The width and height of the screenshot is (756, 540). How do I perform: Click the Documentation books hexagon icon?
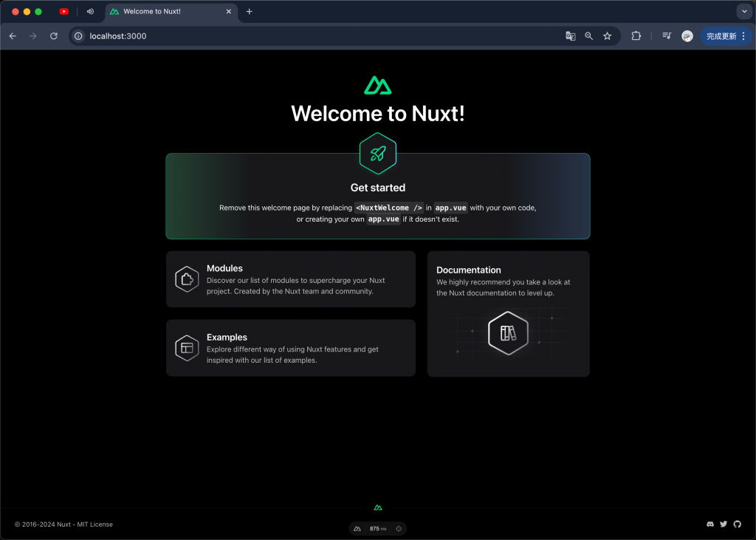(508, 333)
